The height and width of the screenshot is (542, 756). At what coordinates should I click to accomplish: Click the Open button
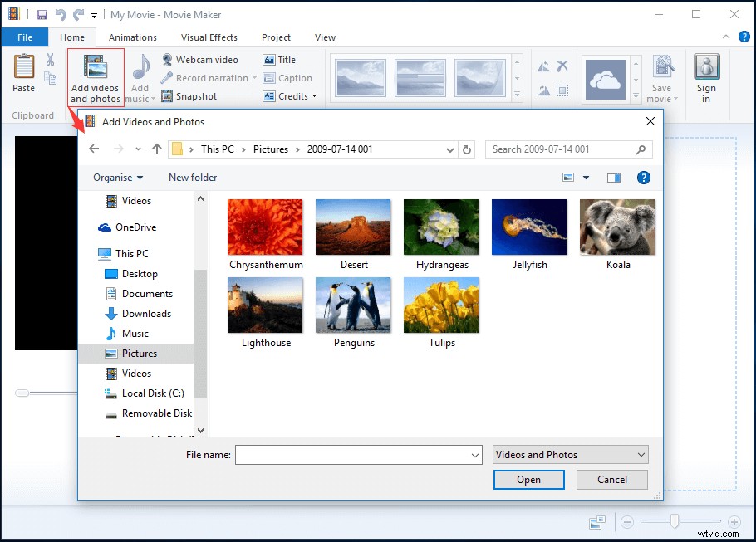[528, 479]
